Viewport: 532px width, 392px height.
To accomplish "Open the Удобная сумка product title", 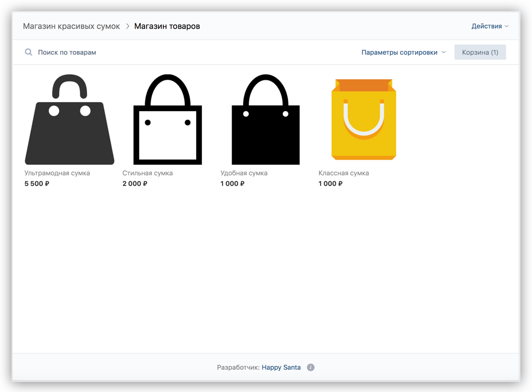I will pos(244,173).
